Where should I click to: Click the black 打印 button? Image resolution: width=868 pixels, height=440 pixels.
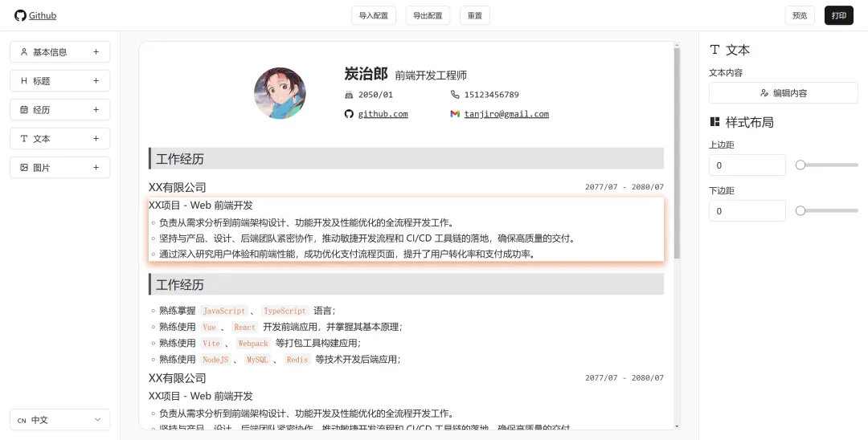click(x=838, y=15)
